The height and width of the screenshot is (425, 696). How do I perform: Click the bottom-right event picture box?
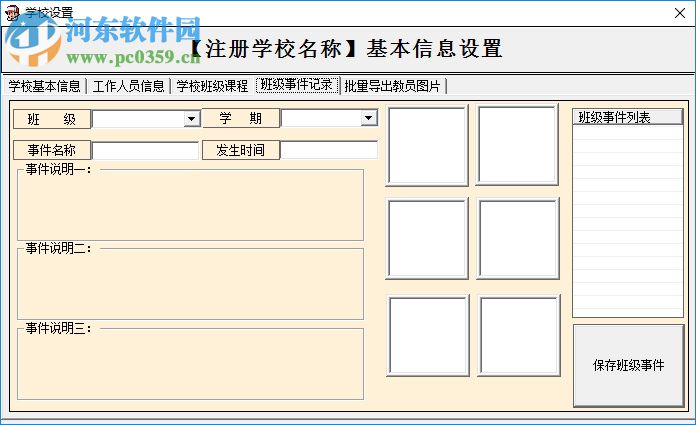pyautogui.click(x=519, y=336)
